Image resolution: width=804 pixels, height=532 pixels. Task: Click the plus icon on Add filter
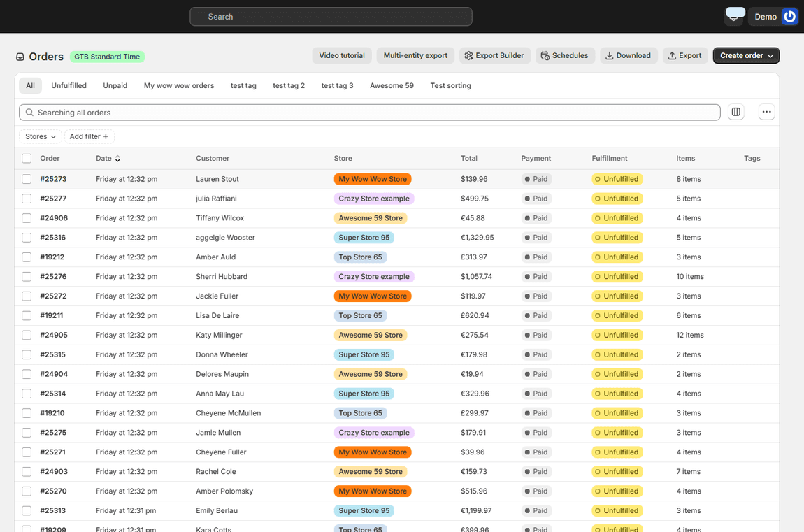pyautogui.click(x=106, y=136)
